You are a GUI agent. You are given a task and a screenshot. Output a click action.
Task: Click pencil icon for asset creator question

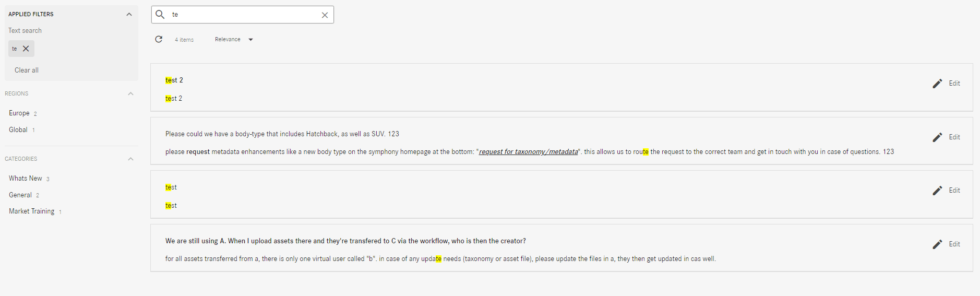tap(937, 244)
